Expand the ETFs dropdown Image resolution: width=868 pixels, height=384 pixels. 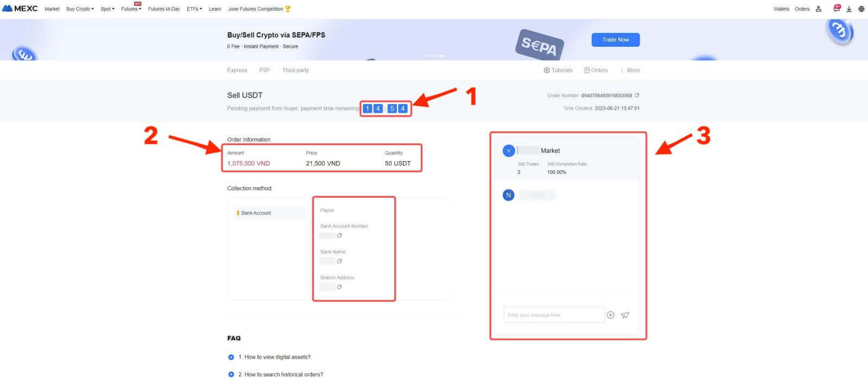[x=194, y=9]
